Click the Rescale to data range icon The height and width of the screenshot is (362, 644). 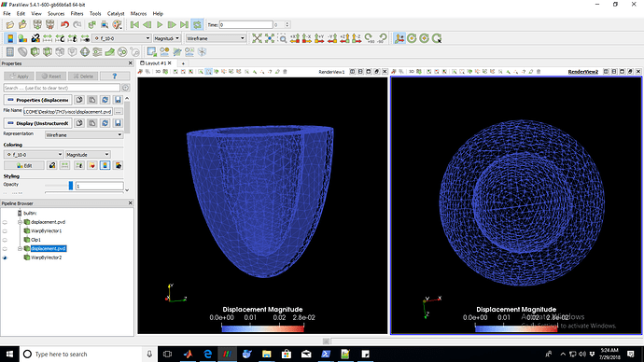[48, 38]
